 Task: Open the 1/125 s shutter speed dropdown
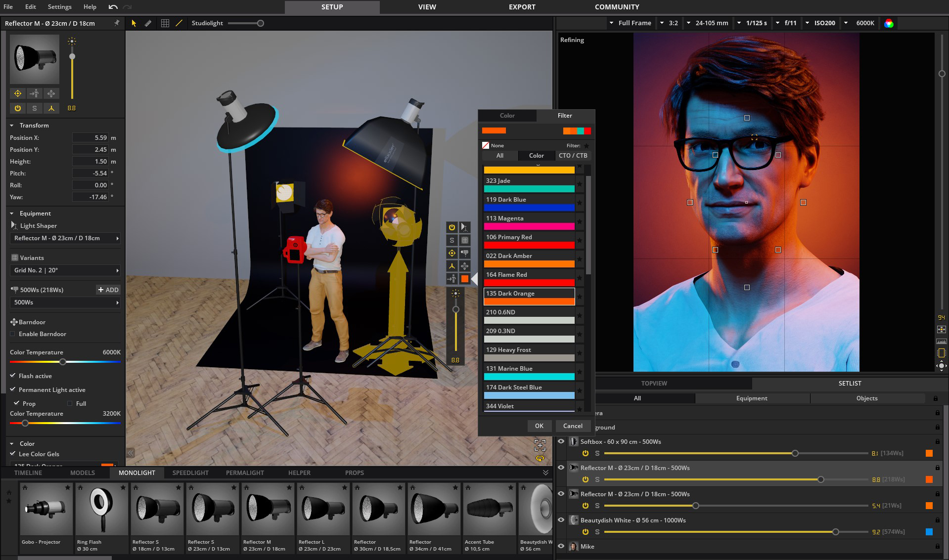click(x=752, y=23)
